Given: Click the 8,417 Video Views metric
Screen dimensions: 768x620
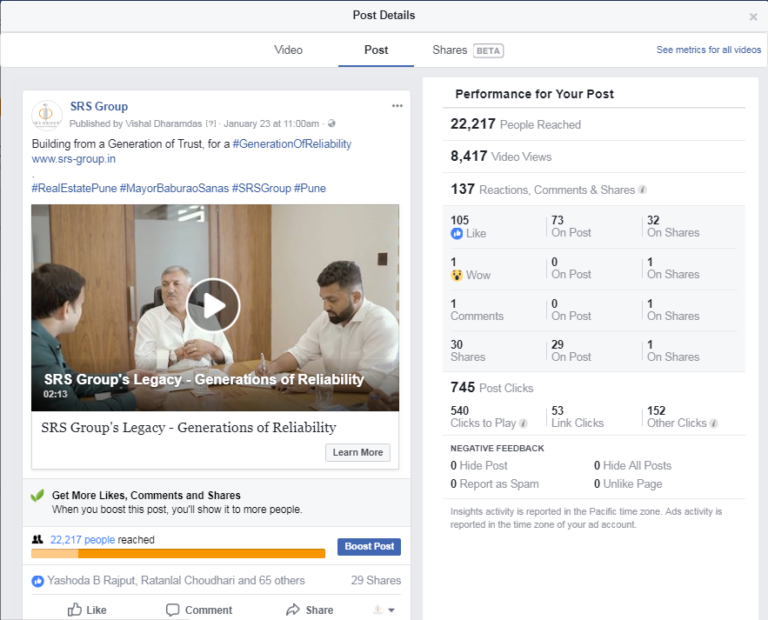Looking at the screenshot, I should (x=501, y=157).
